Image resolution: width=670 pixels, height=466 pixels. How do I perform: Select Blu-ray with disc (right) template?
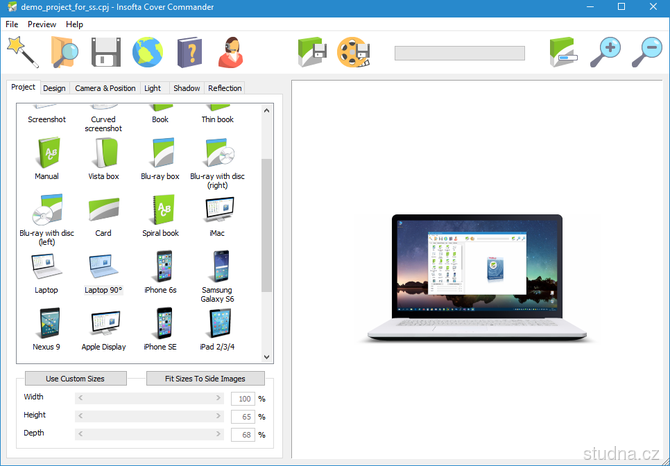pyautogui.click(x=217, y=163)
